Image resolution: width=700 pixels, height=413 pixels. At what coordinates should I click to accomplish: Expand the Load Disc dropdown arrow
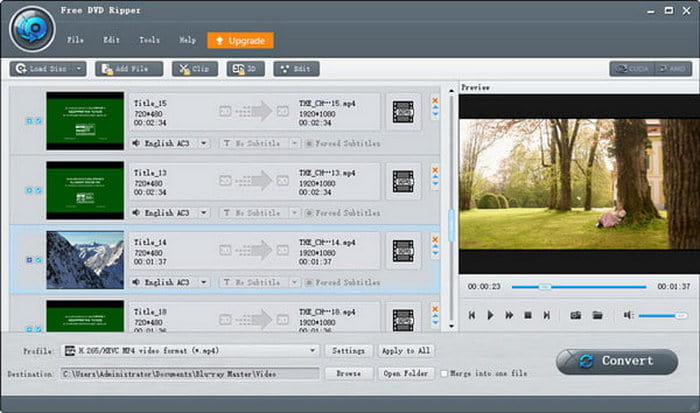79,69
